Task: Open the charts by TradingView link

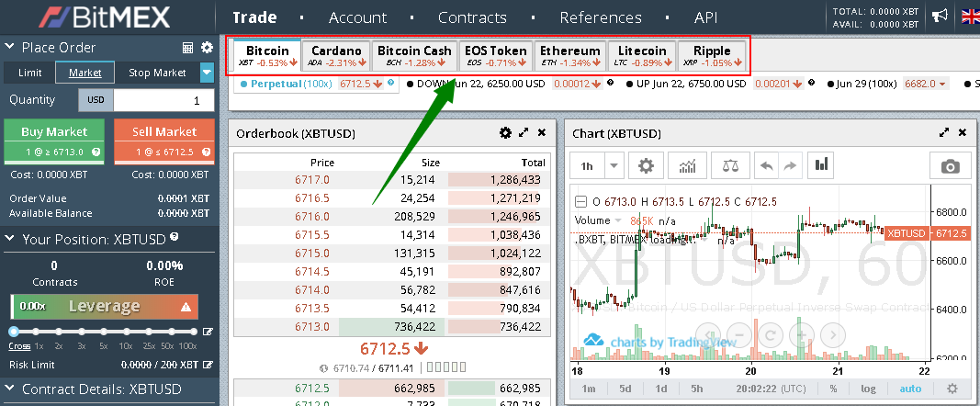Action: tap(660, 341)
